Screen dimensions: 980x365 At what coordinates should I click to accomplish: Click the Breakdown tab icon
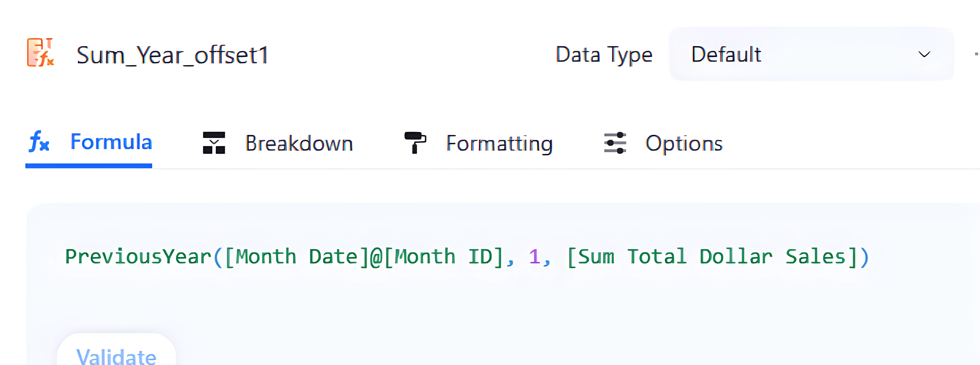tap(214, 143)
